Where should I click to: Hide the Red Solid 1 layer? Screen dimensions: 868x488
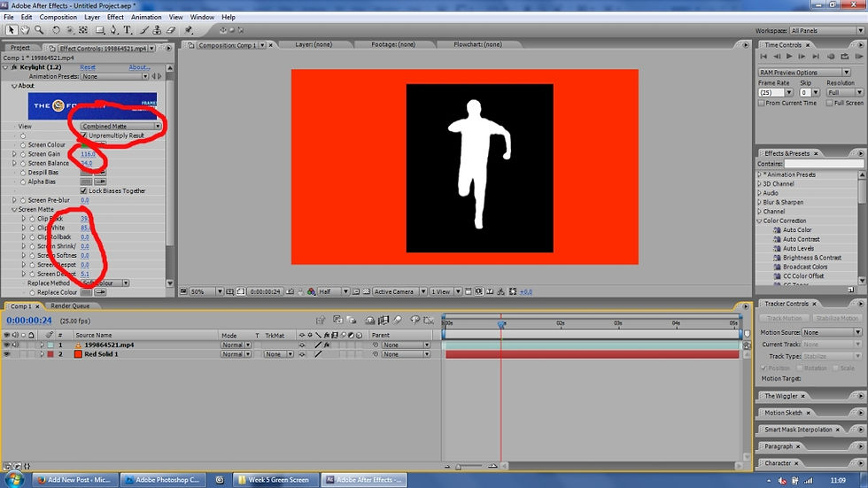(7, 354)
